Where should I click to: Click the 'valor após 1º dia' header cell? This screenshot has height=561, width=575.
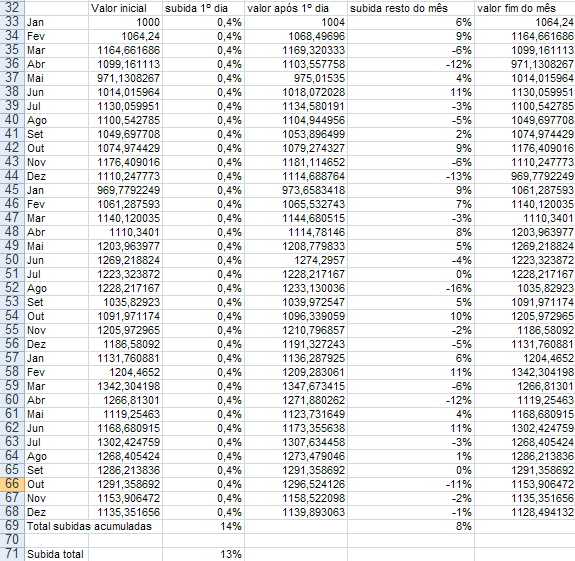pyautogui.click(x=296, y=8)
